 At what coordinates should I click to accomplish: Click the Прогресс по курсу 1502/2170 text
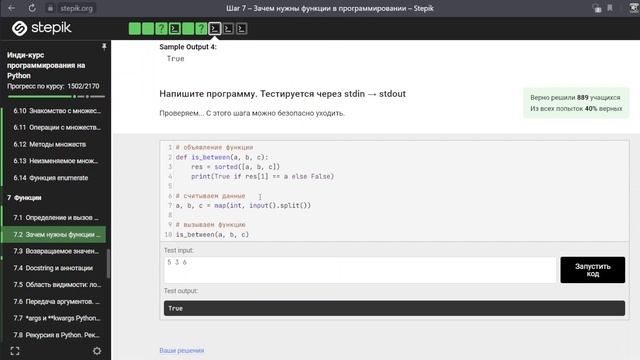click(x=53, y=86)
